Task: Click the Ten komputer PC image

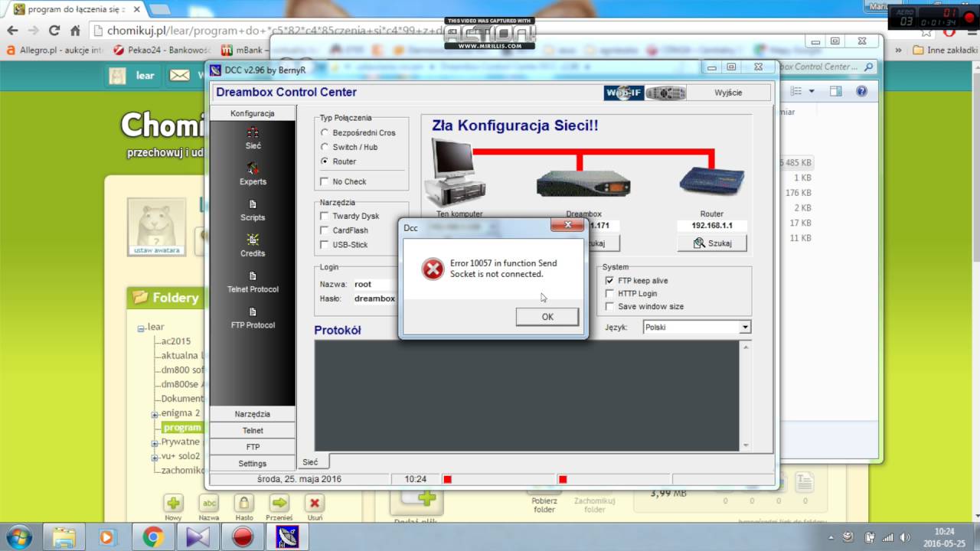Action: coord(455,171)
